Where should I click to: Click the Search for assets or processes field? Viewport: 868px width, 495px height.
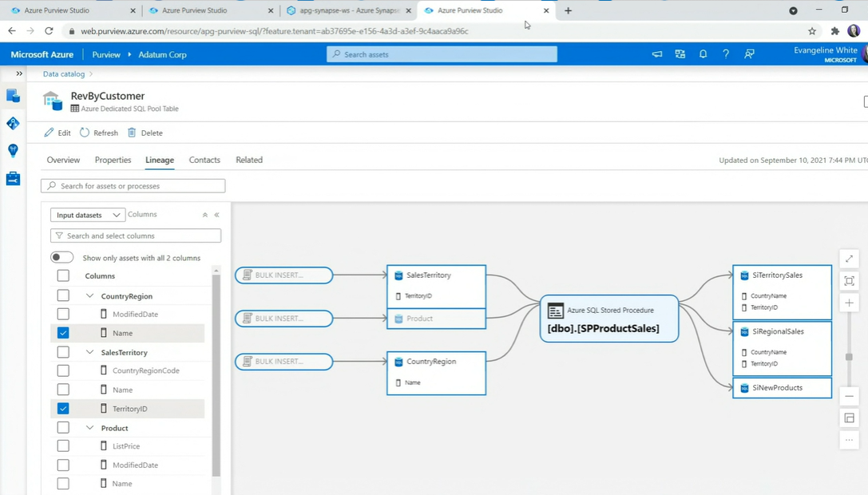[x=133, y=186]
